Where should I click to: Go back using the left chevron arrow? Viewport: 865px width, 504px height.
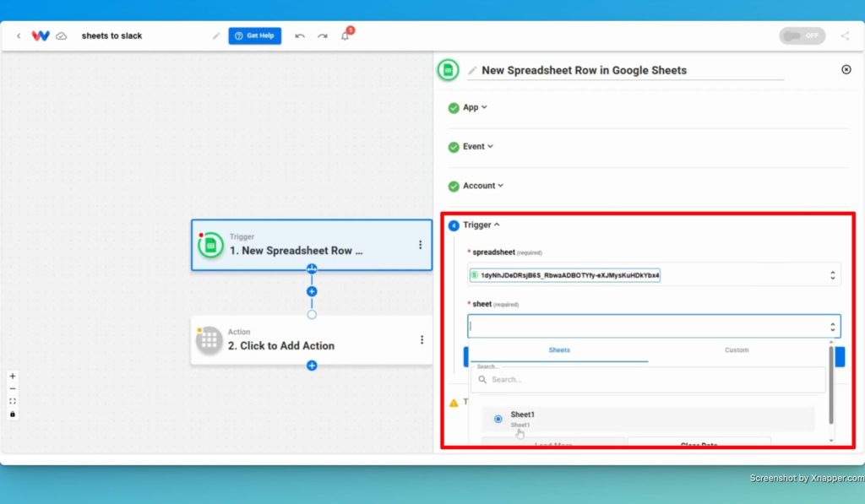click(19, 35)
